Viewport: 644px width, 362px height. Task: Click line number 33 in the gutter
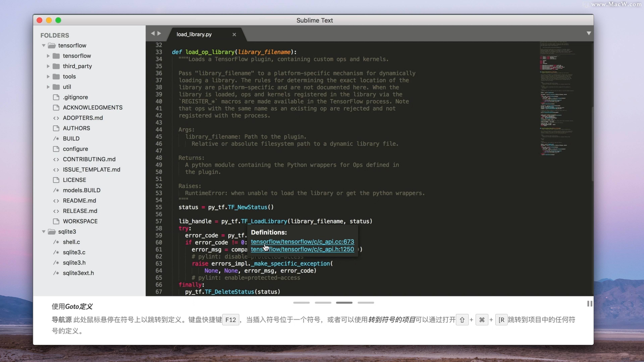(159, 52)
